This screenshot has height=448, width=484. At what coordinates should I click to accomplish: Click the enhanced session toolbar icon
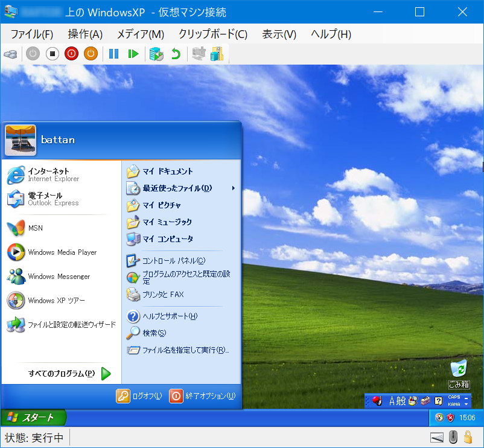199,53
